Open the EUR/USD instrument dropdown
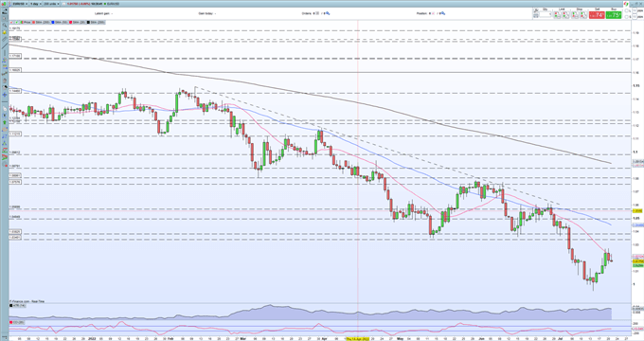Viewport: 644px width, 341px height. 21,4
